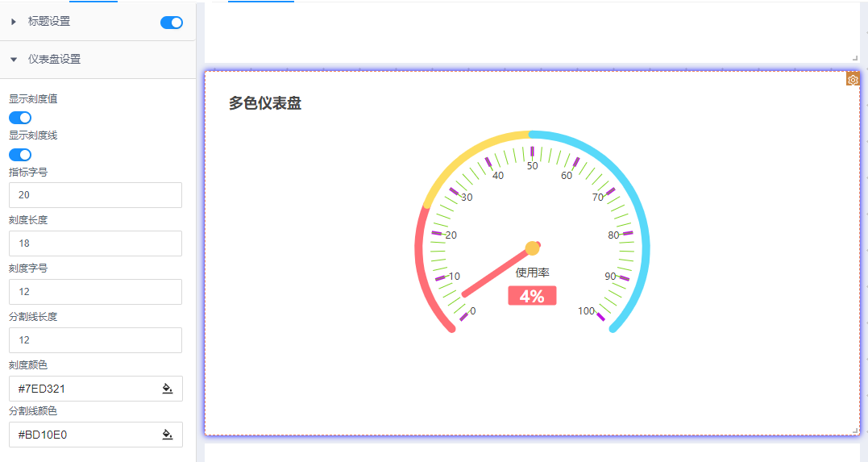Screen dimensions: 868x462
Task: Click the 刻度字号 input field
Action: point(95,291)
